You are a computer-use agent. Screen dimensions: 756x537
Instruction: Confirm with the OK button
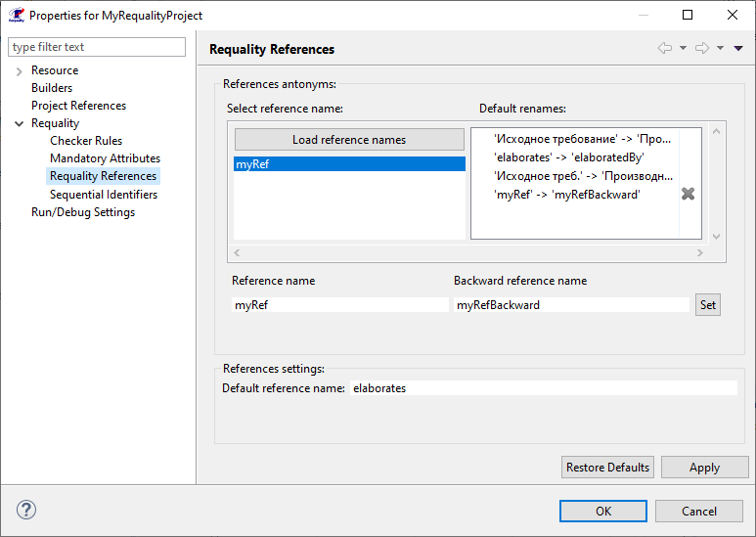603,511
